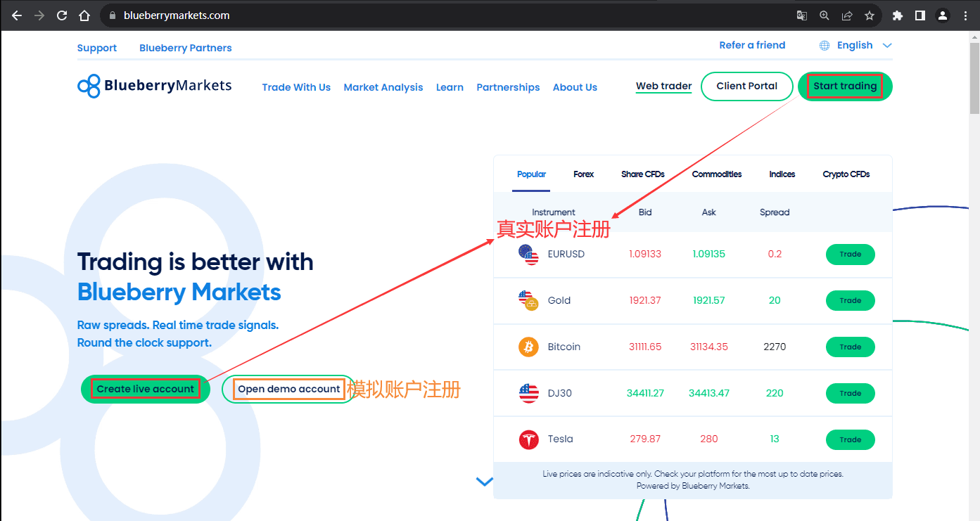This screenshot has width=980, height=521.
Task: Open the Chrome three-dot menu
Action: (965, 15)
